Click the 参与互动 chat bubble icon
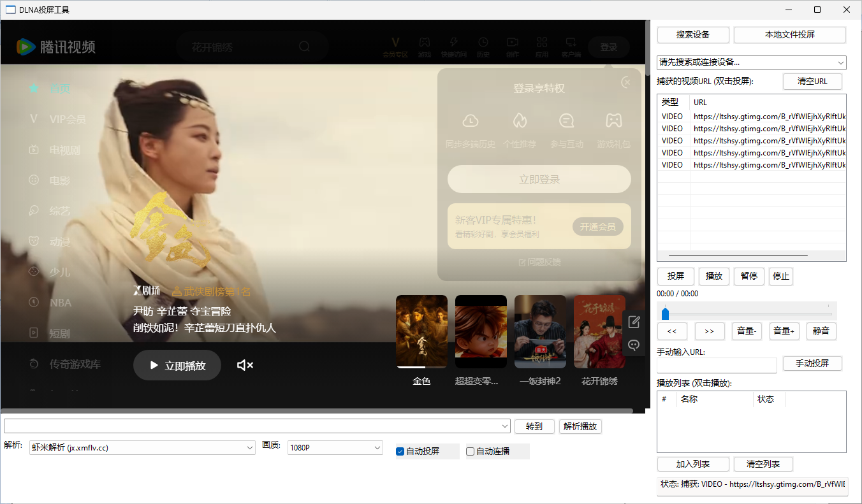Image resolution: width=862 pixels, height=504 pixels. 567,120
